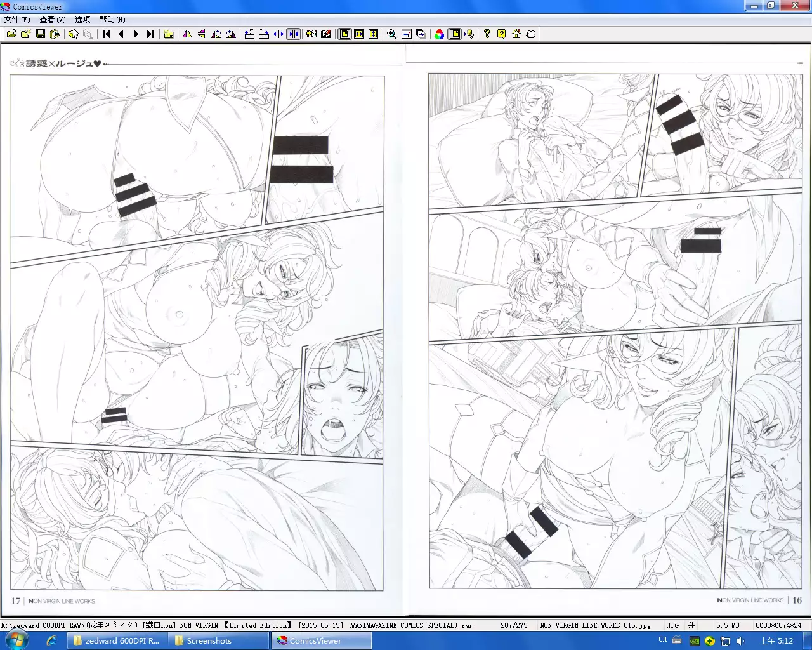Jump to the last page
The height and width of the screenshot is (650, 812).
(x=150, y=34)
